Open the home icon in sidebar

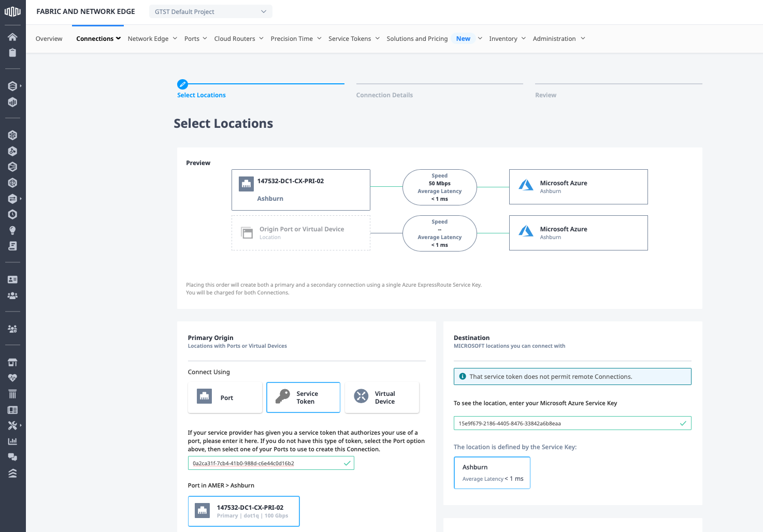click(x=12, y=37)
